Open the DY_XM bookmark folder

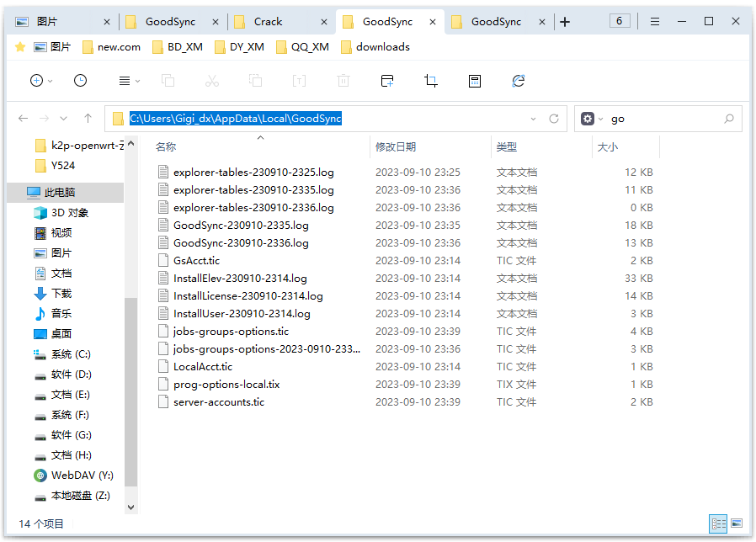(239, 47)
